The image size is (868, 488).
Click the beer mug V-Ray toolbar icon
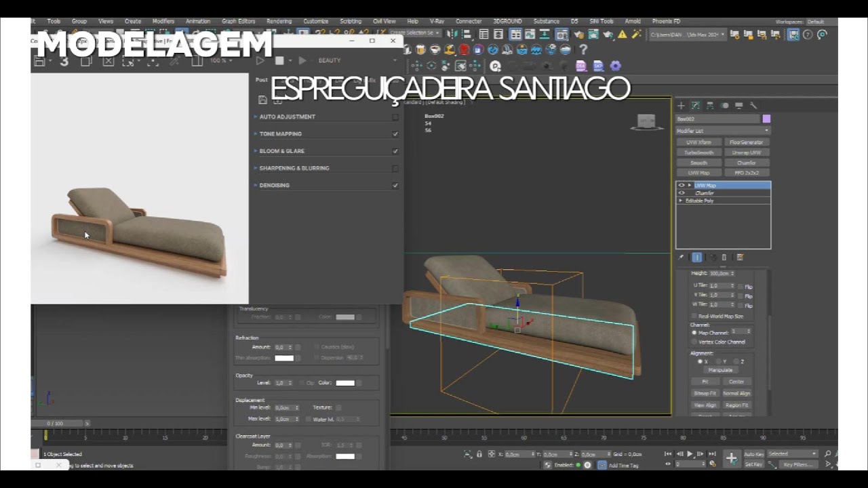pyautogui.click(x=420, y=49)
